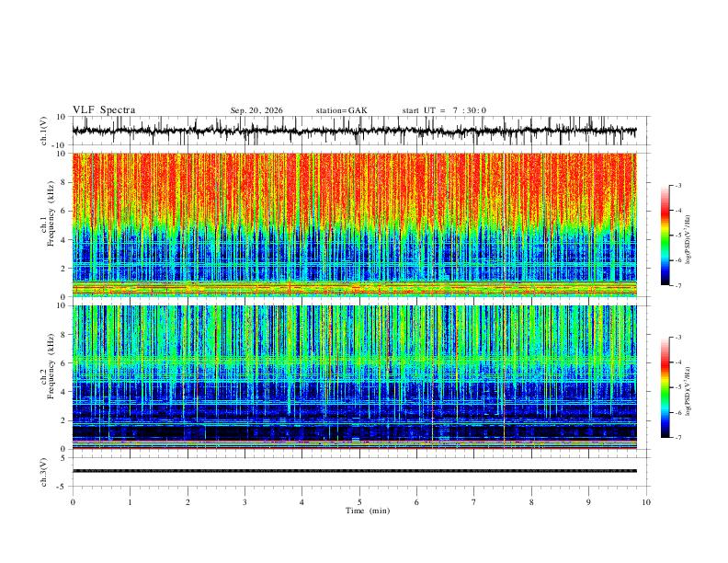
Task: Click the ch.3(V) axis label
Action: [x=44, y=473]
